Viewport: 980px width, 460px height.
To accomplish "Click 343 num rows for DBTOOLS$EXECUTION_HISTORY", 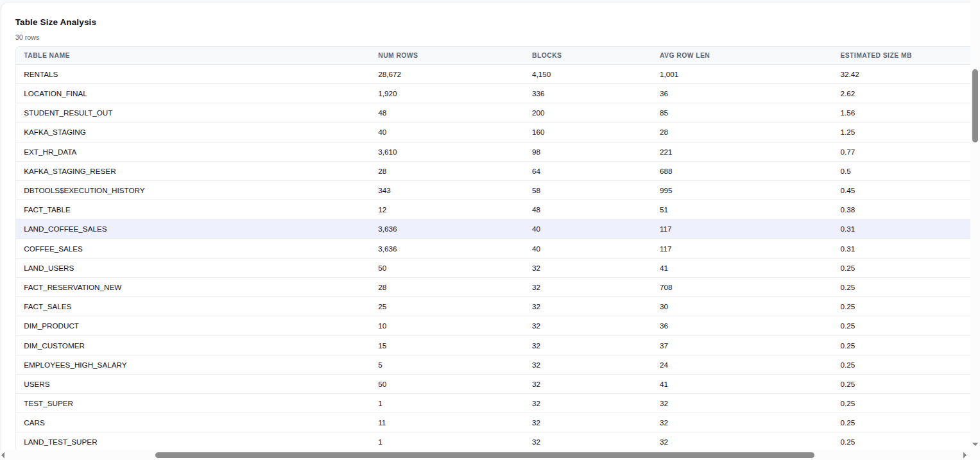I will click(384, 191).
